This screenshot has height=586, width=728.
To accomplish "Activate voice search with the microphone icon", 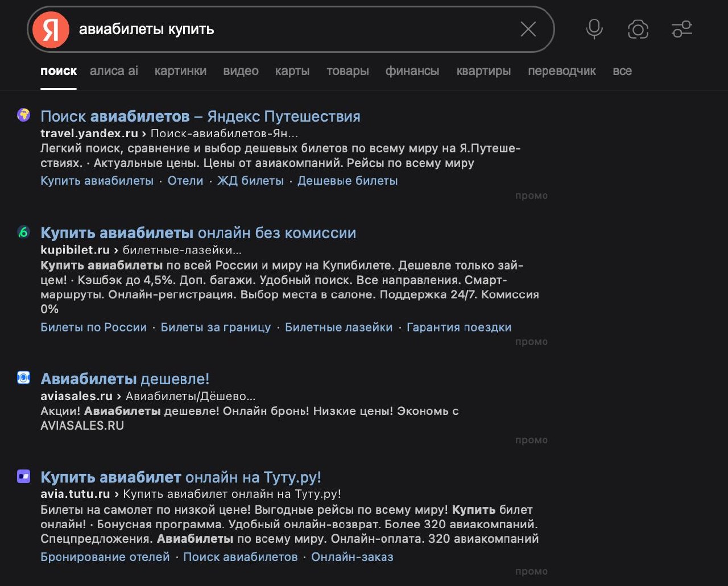I will [x=593, y=29].
